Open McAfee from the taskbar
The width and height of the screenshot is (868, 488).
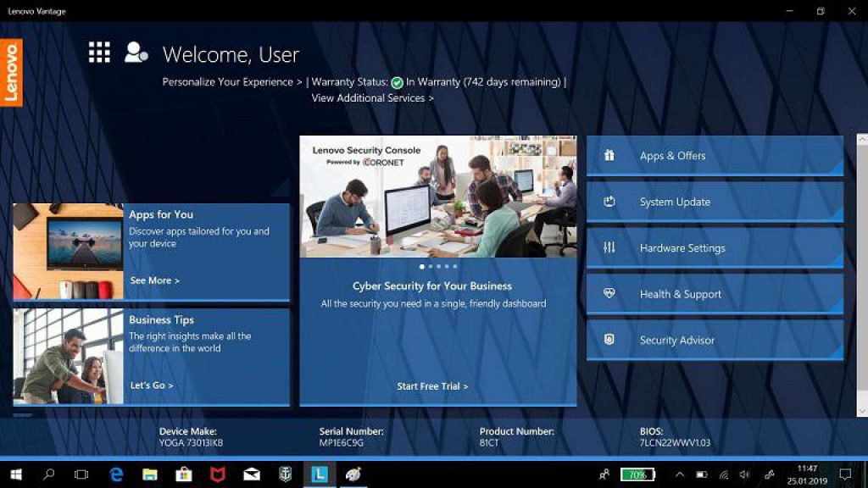tap(218, 474)
